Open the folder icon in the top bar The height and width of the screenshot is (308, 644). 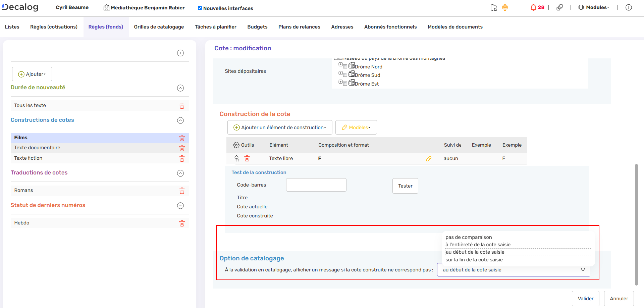pyautogui.click(x=493, y=7)
